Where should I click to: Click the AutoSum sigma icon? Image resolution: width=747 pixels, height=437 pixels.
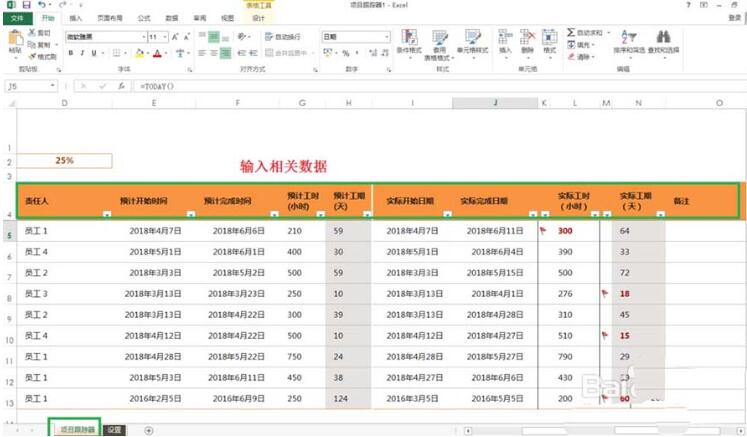pos(571,32)
